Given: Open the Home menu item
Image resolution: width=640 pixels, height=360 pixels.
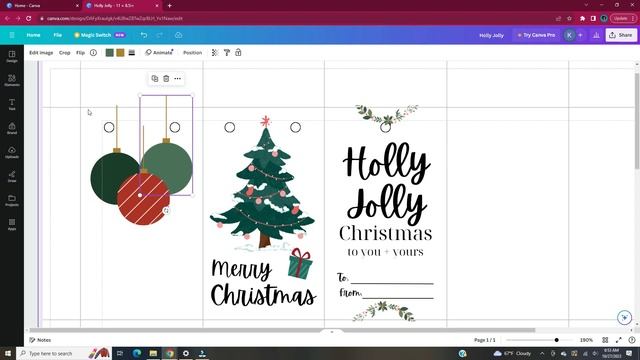Looking at the screenshot, I should (x=33, y=35).
